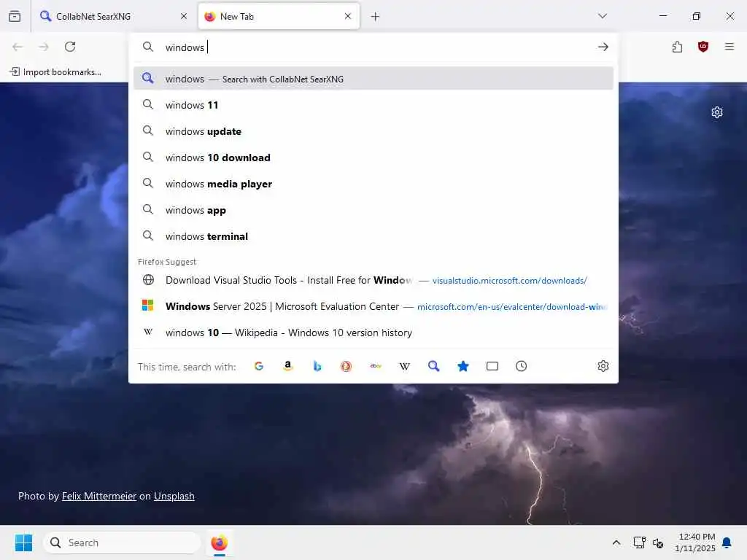
Task: Pick suggestion 'windows app'
Action: (373, 209)
